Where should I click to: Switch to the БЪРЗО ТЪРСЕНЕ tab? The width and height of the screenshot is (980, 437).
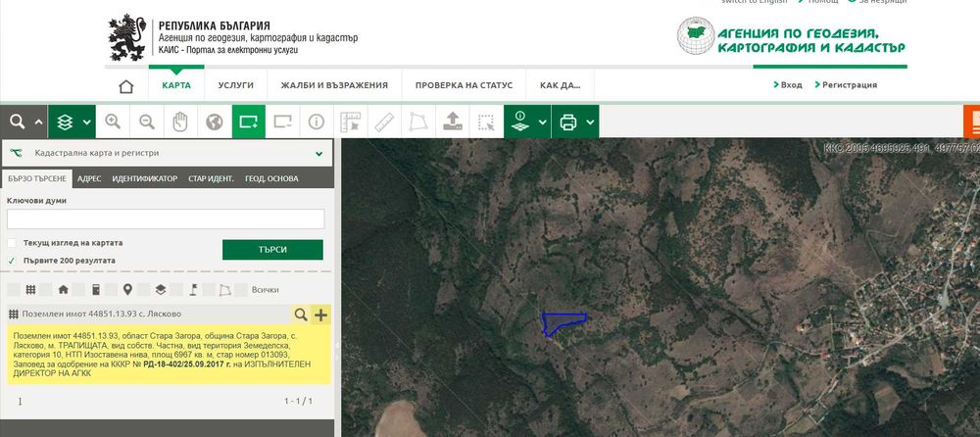[x=37, y=178]
